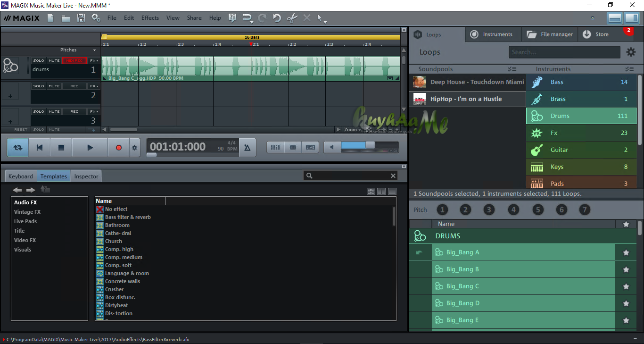Click in the Loops search field

tap(564, 52)
